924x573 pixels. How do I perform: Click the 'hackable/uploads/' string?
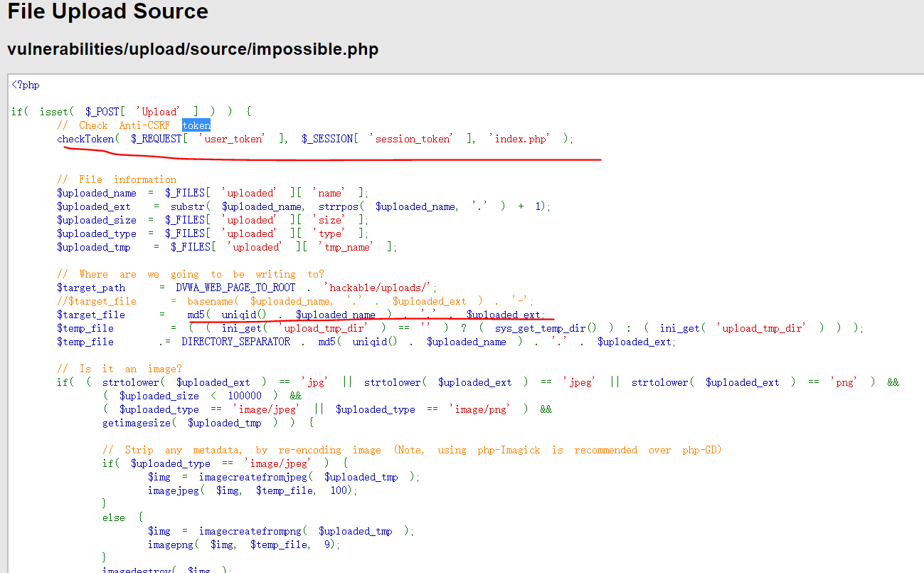[378, 288]
